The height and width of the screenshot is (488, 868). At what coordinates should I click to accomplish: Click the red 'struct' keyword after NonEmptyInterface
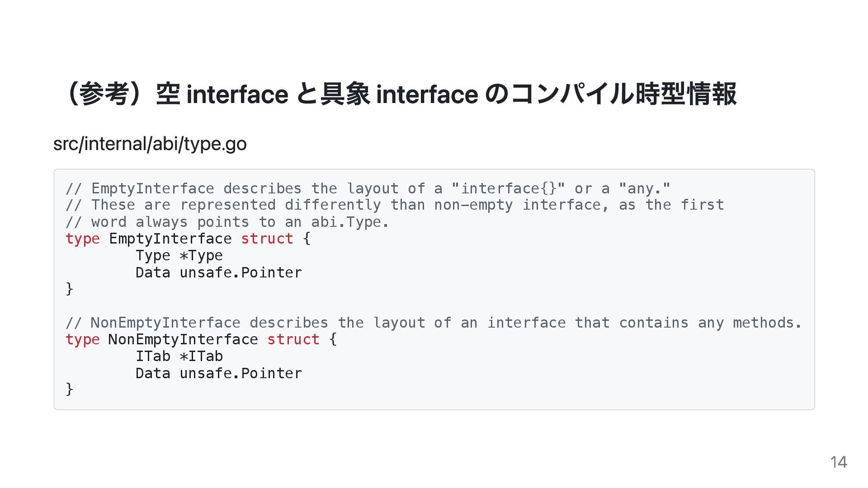293,339
